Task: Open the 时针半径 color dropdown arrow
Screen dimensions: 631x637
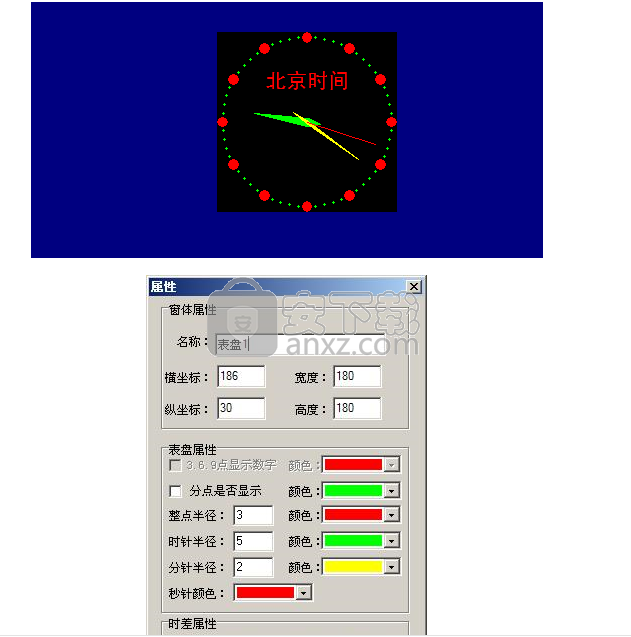Action: [x=391, y=541]
